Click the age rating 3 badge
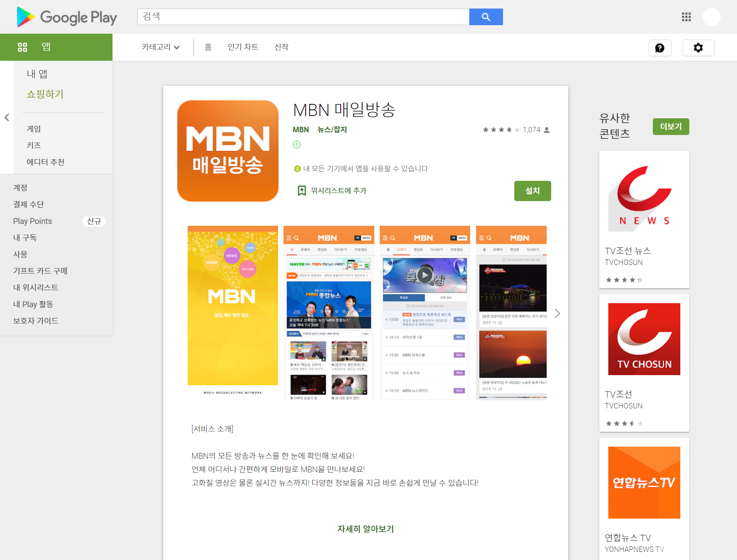This screenshot has width=737, height=560. click(297, 144)
